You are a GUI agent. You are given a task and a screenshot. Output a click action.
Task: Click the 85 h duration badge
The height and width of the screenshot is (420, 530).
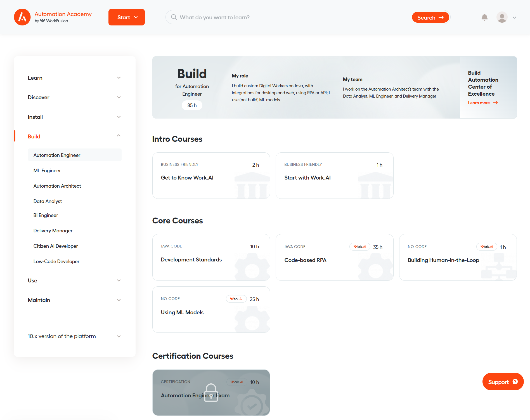[x=192, y=105]
